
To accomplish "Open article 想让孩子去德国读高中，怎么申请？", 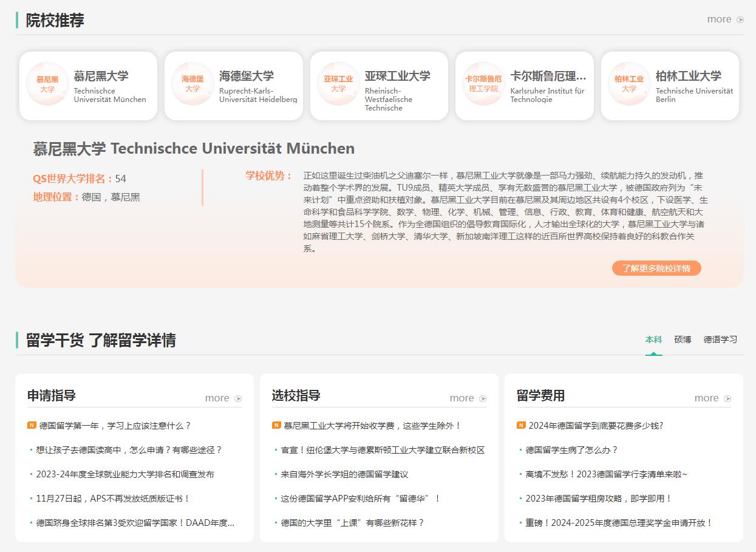I will click(129, 450).
